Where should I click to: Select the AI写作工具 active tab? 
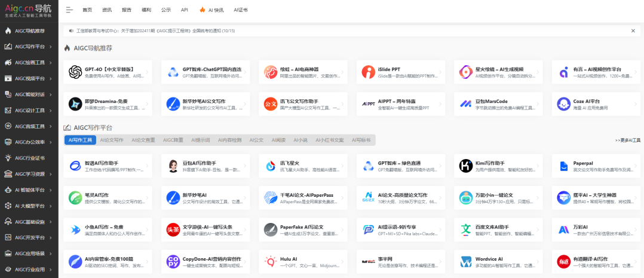tap(80, 140)
